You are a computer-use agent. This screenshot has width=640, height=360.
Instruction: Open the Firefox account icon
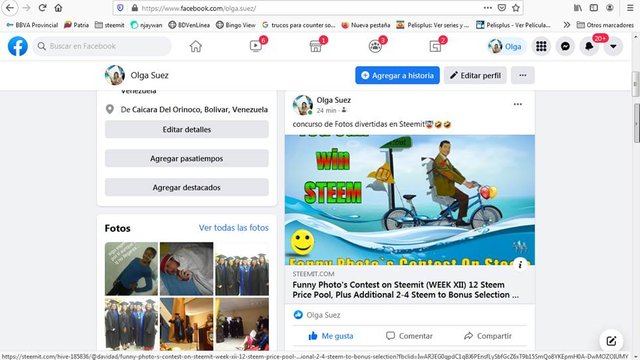point(610,8)
